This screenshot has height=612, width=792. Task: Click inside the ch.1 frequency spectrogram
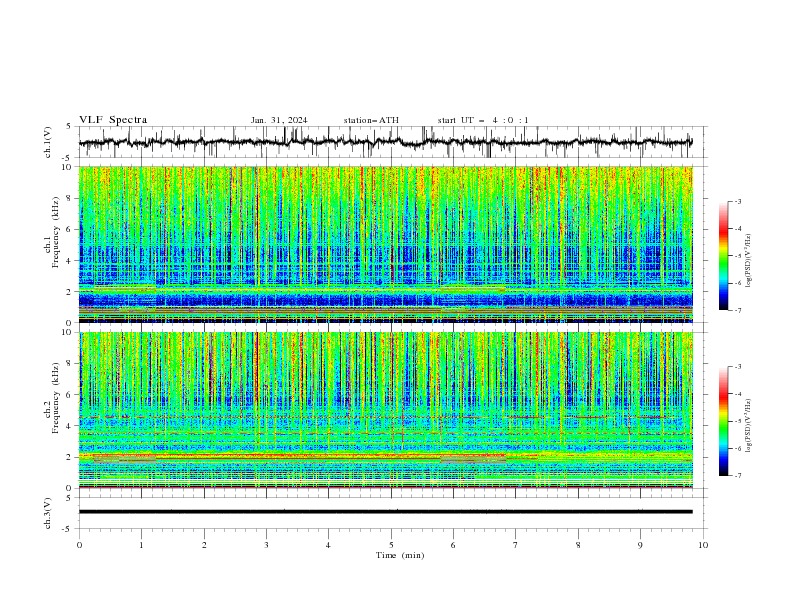coord(385,244)
